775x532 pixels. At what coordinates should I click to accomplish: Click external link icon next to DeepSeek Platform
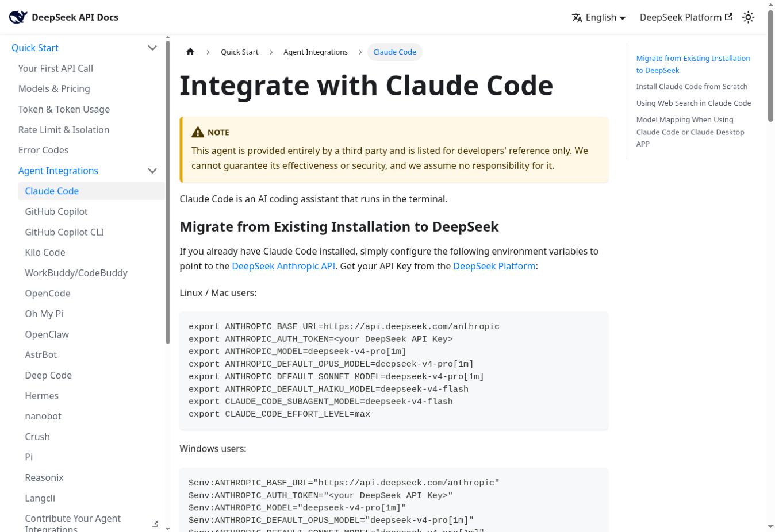[728, 17]
